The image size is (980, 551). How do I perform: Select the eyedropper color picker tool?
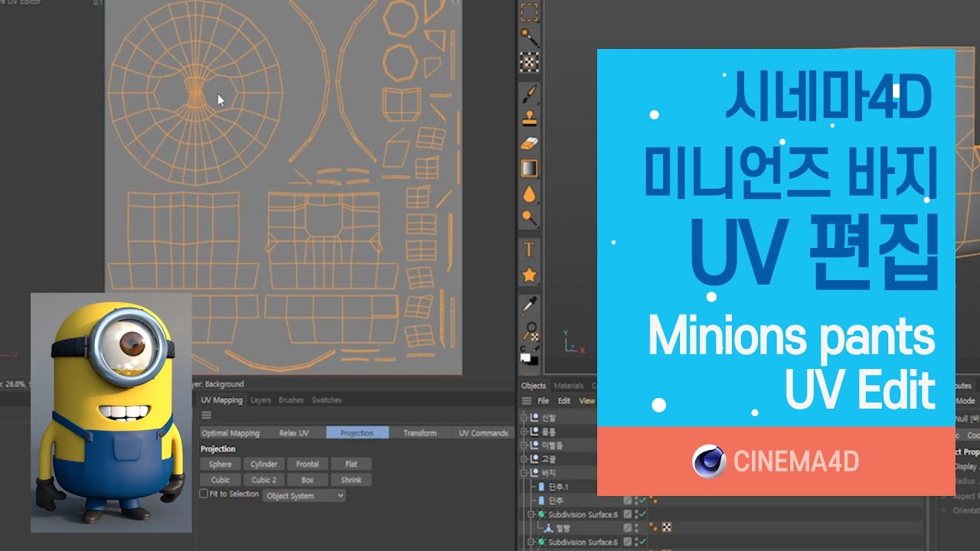(529, 306)
